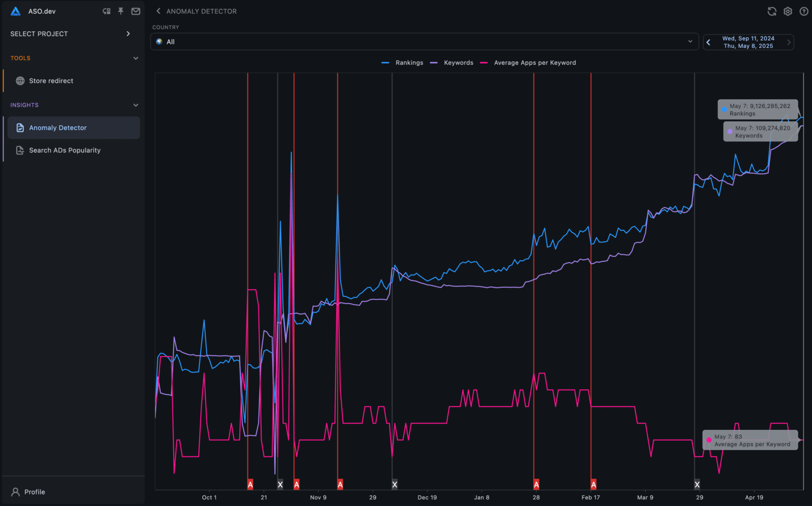Open the Profile section
Screen dimensions: 812x506
pyautogui.click(x=34, y=491)
